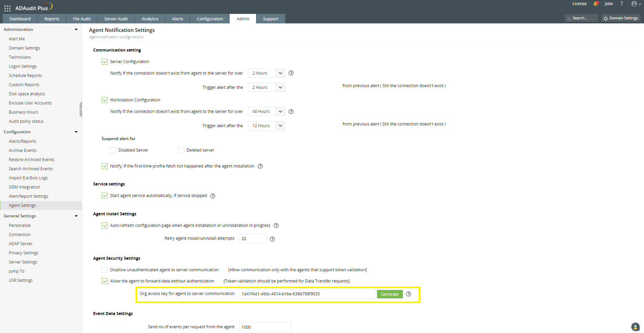
Task: Click help icon beside the Generate button
Action: [408, 294]
